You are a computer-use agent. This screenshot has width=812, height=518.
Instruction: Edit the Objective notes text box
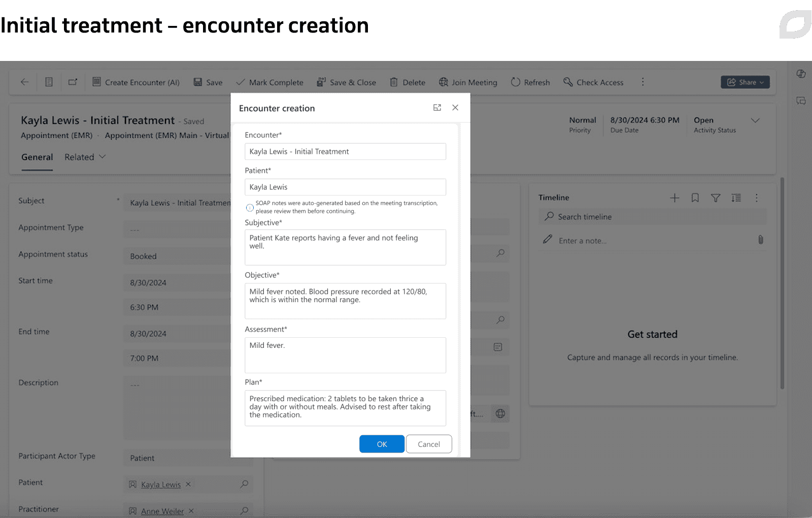click(x=345, y=301)
